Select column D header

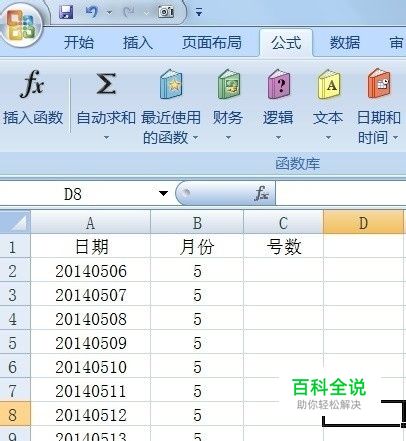point(363,223)
